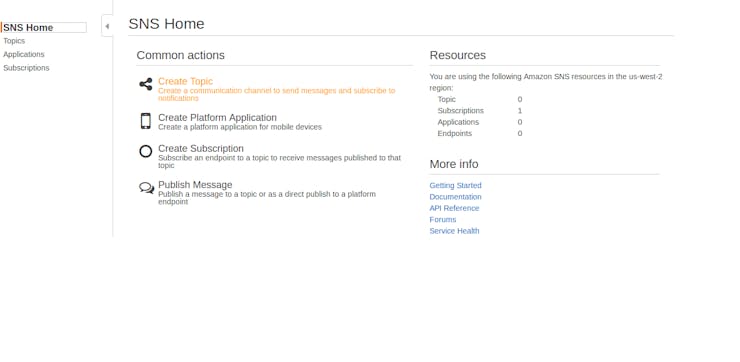Open Subscriptions in the sidebar

coord(26,68)
